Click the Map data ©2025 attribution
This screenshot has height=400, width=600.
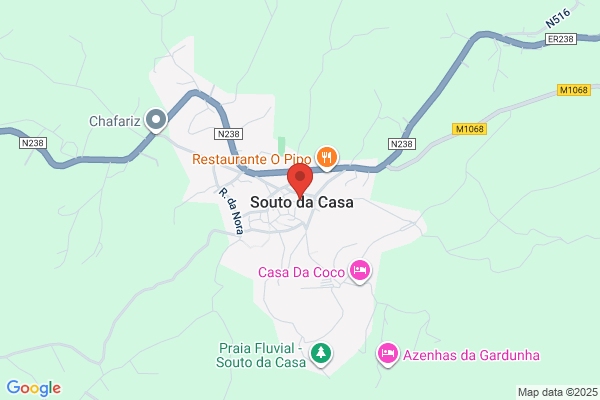point(558,392)
